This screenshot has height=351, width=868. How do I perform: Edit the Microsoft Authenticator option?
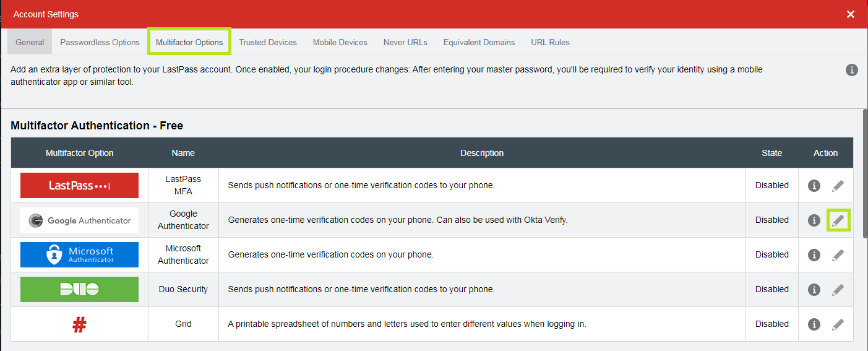click(838, 255)
